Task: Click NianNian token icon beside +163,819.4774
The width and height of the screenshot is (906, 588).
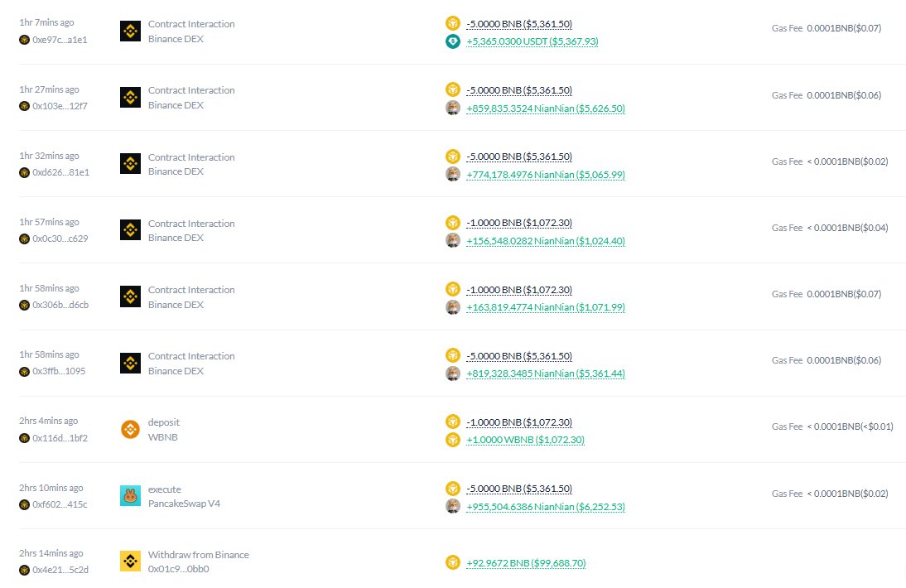Action: pyautogui.click(x=453, y=306)
